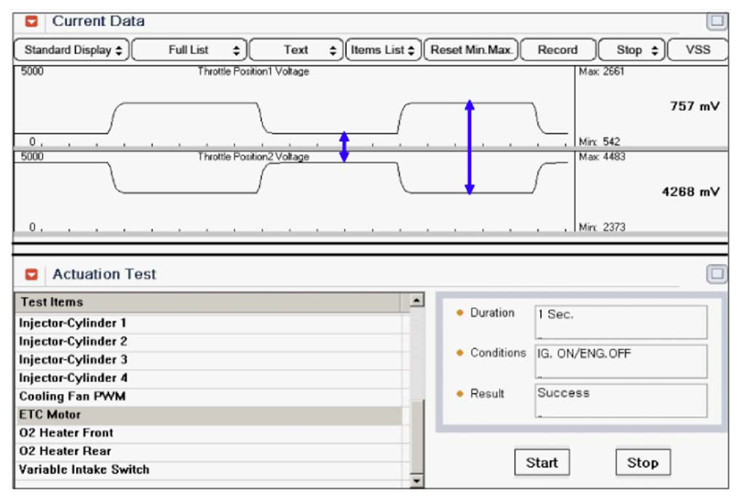This screenshot has height=501, width=740.
Task: Choose ETC Motor in test list
Action: pos(50,414)
